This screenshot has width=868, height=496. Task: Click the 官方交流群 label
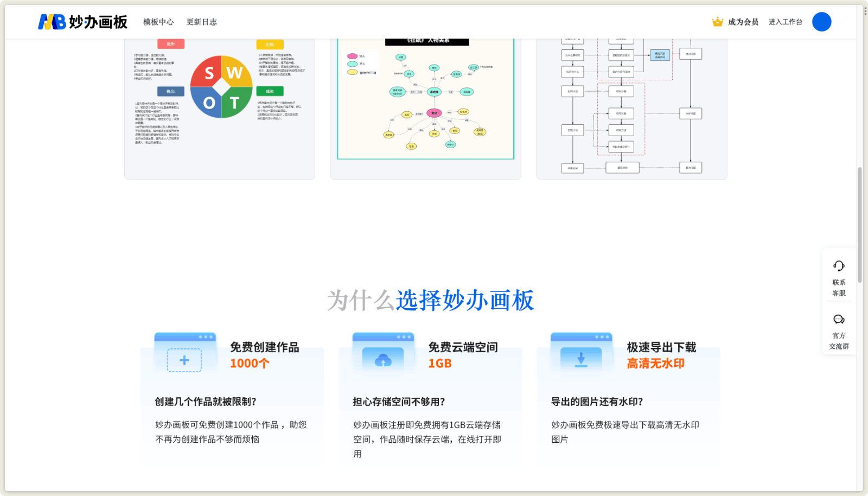click(x=839, y=341)
